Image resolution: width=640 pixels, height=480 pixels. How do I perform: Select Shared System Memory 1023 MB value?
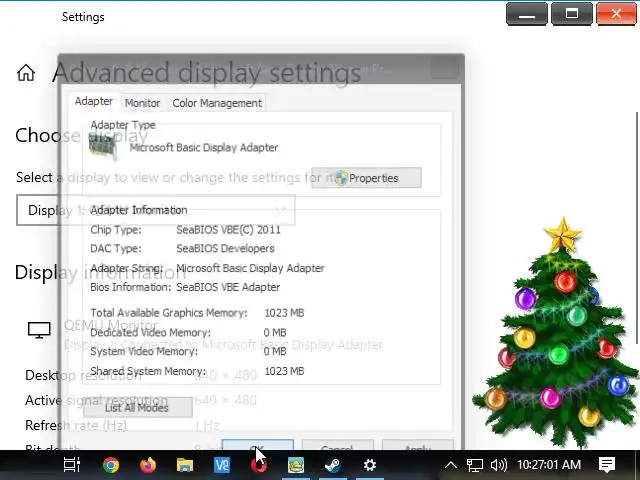tap(284, 371)
